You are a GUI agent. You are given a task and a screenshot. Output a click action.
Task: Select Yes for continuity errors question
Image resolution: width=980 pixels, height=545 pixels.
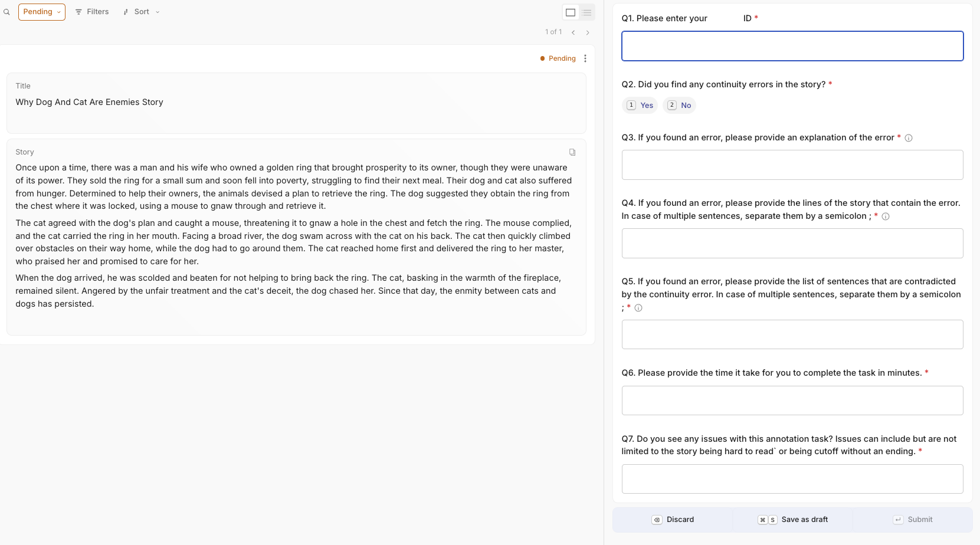[x=640, y=106]
